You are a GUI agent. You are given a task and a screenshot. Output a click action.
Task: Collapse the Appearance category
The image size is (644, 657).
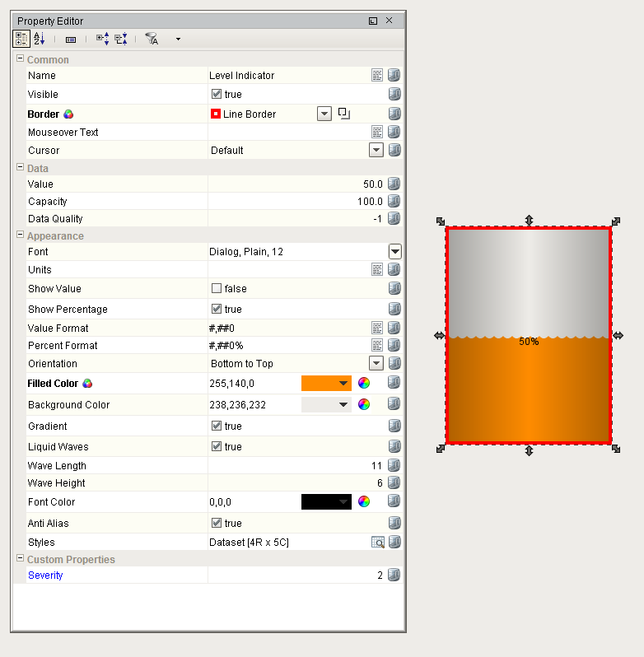(20, 236)
